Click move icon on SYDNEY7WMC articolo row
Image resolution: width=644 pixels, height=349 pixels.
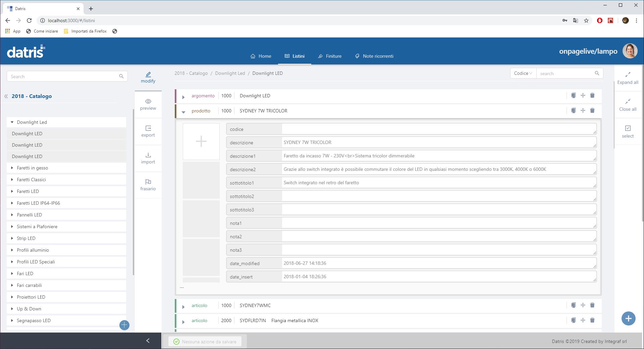point(583,305)
